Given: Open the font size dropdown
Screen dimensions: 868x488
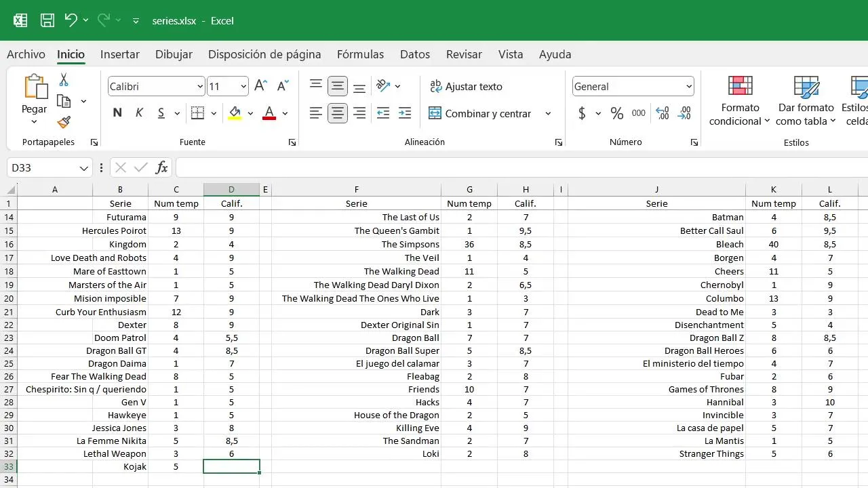Looking at the screenshot, I should click(x=243, y=86).
